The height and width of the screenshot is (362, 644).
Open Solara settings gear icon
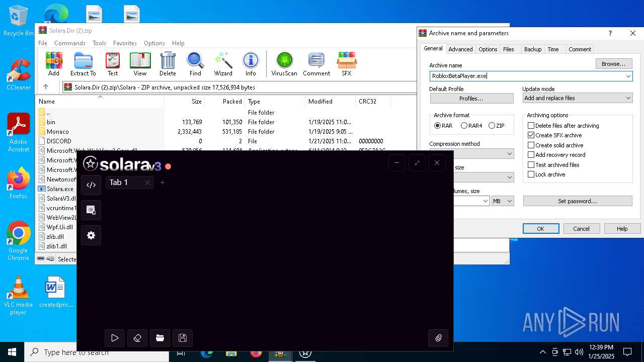coord(91,235)
